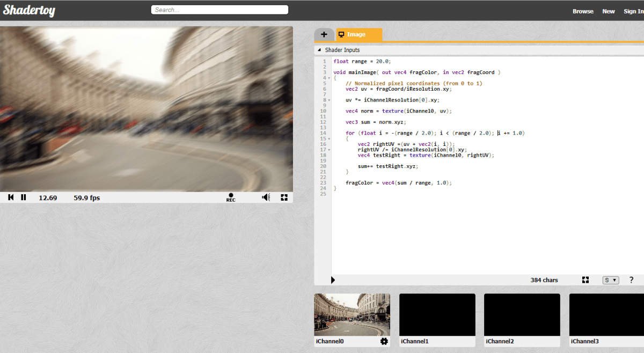Expand the code editor to fullscreen
The image size is (644, 353).
586,280
